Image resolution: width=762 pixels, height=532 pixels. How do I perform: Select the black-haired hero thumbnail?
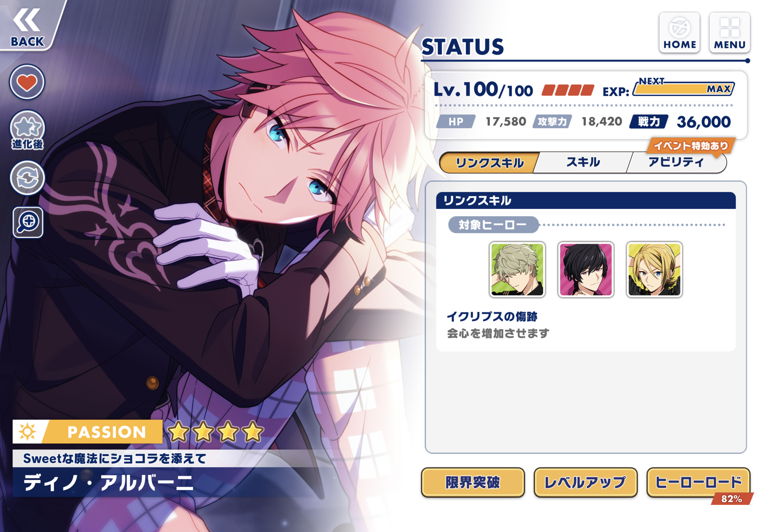(x=586, y=270)
